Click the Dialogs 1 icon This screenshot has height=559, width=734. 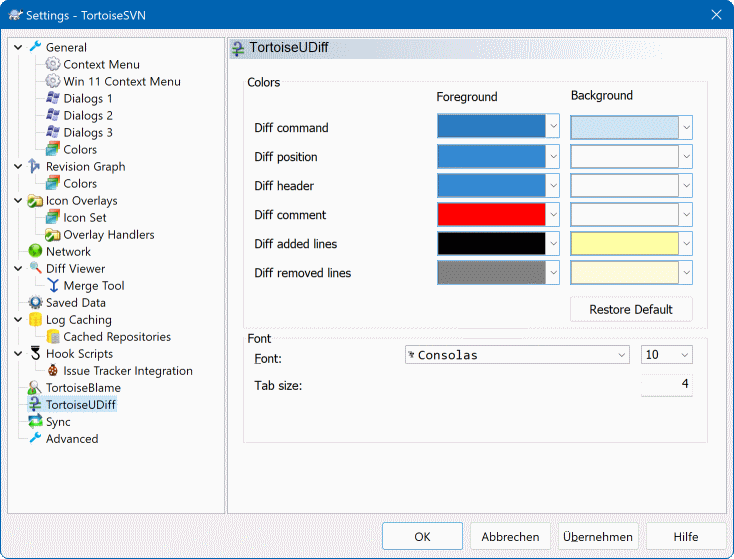pyautogui.click(x=52, y=98)
